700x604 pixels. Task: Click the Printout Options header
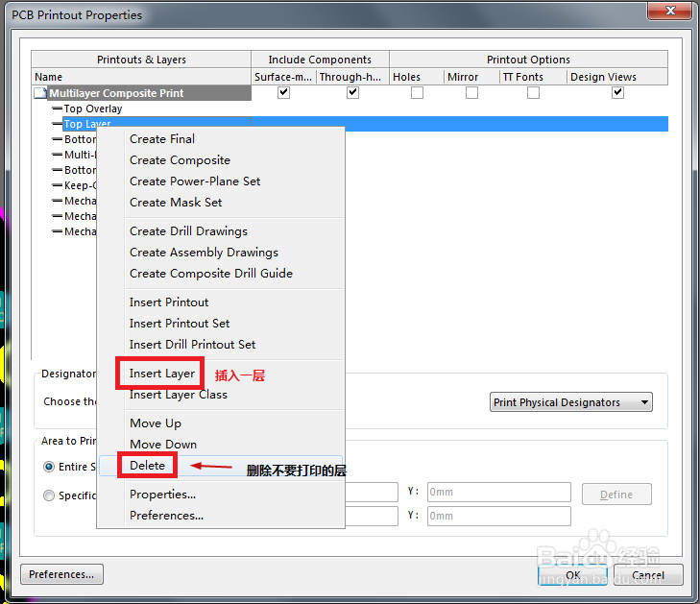528,60
